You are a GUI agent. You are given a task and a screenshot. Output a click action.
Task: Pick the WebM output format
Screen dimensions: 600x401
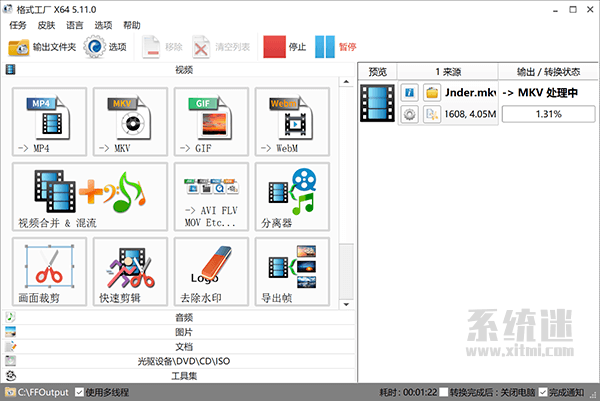(291, 122)
